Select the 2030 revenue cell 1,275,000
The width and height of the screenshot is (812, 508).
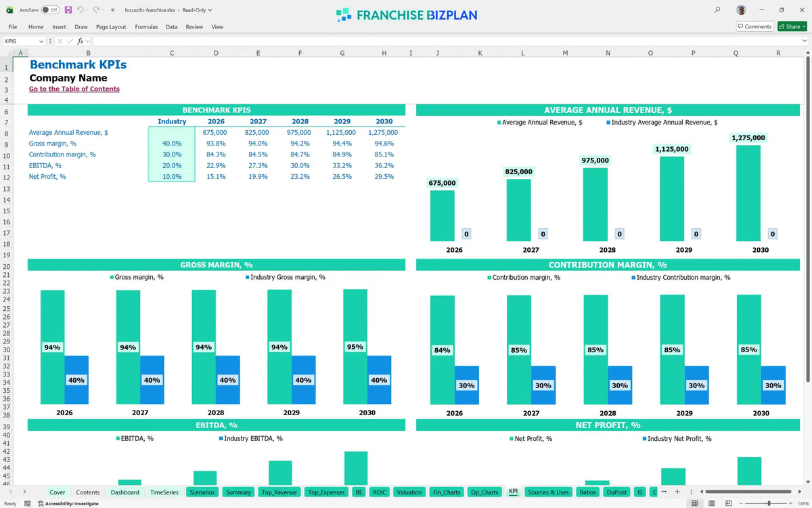pyautogui.click(x=383, y=133)
